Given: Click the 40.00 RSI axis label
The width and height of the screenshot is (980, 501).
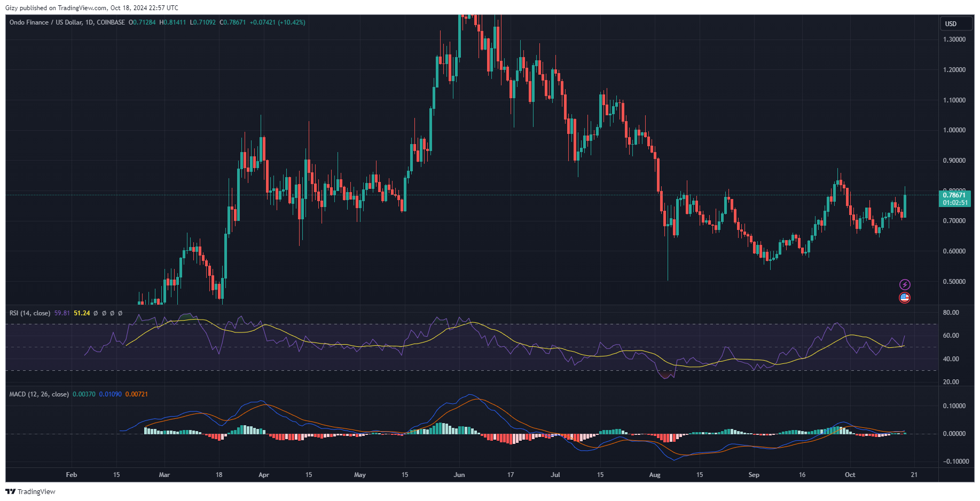Looking at the screenshot, I should point(951,359).
